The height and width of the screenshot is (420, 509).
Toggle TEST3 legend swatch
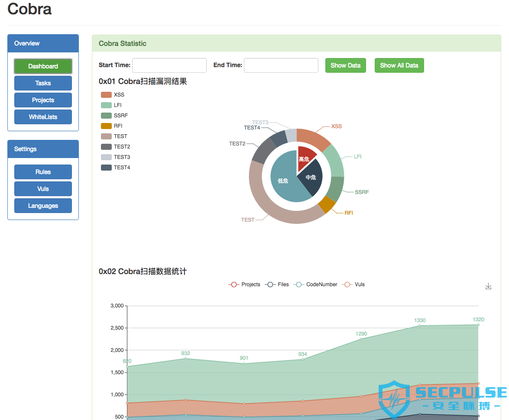tap(106, 157)
